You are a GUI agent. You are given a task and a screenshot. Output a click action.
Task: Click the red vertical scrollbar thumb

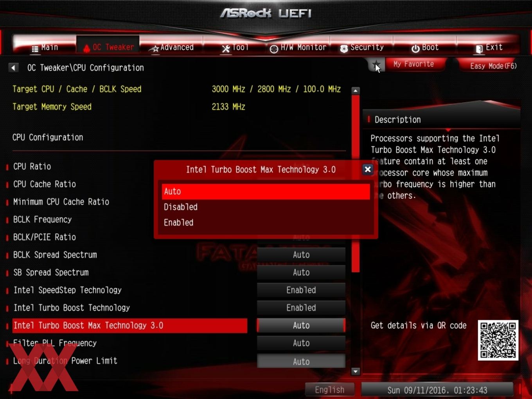click(x=355, y=183)
